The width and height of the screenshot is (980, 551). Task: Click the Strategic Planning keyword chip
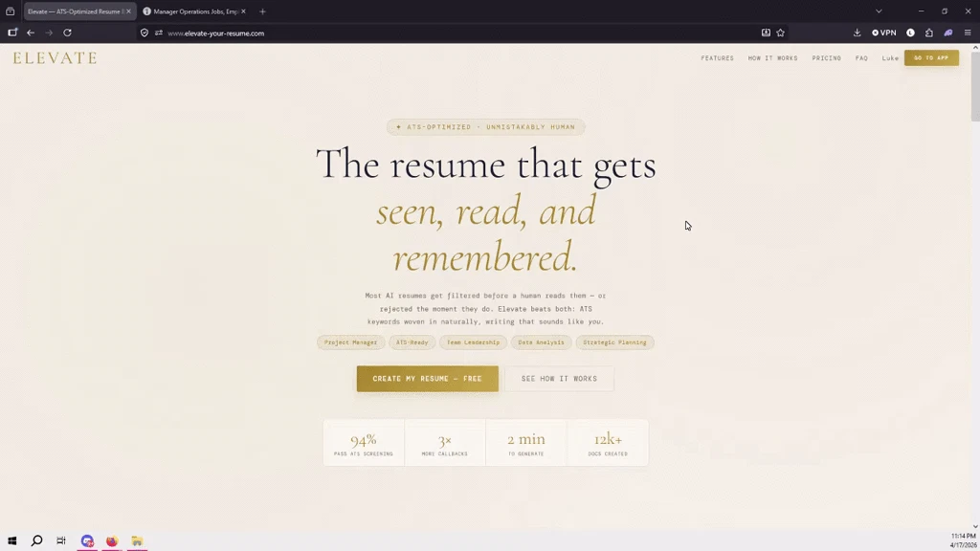[x=614, y=342]
